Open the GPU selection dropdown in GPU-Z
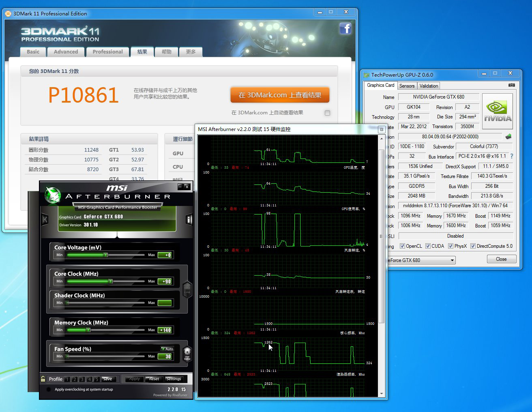Screen dimensions: 532x412 [x=452, y=260]
